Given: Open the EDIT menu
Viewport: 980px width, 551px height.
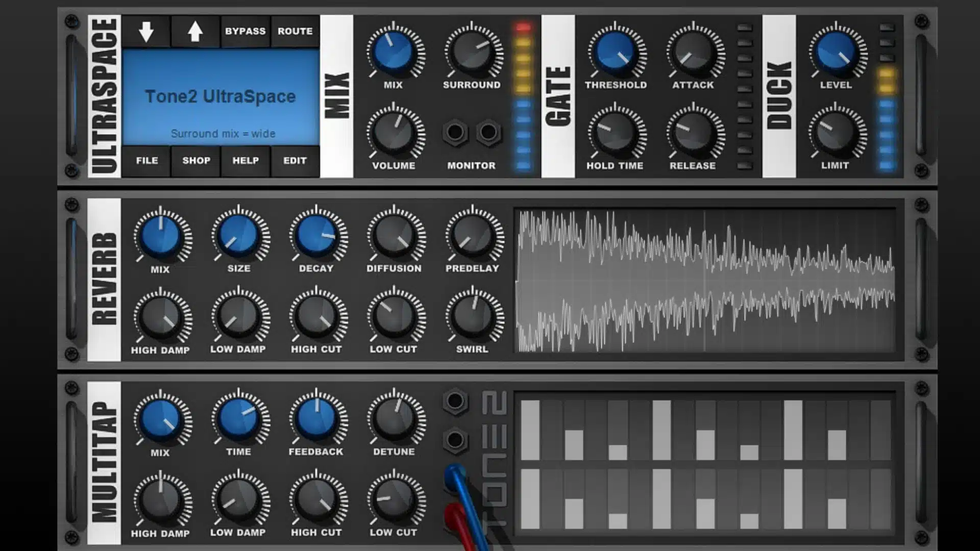Looking at the screenshot, I should click(295, 161).
